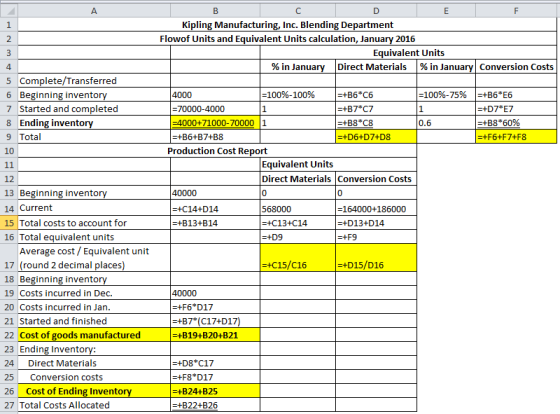Click cell '=+F6*D17'
Image resolution: width=560 pixels, height=414 pixels.
[x=215, y=307]
